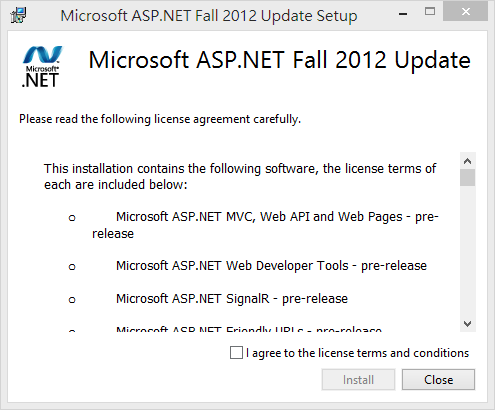Click the "Microsoft ASP.NET Fall 2012 Update" heading
495x410 pixels.
[279, 61]
